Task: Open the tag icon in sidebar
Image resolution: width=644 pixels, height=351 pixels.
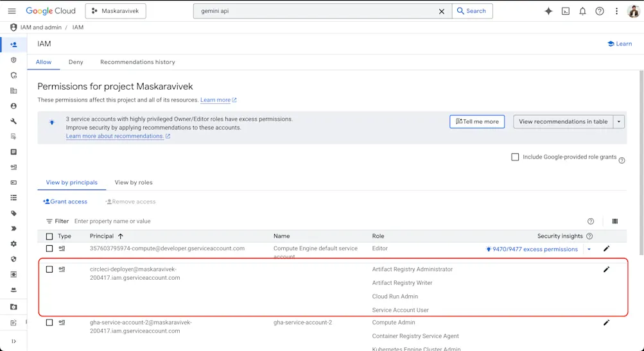Action: tap(13, 214)
